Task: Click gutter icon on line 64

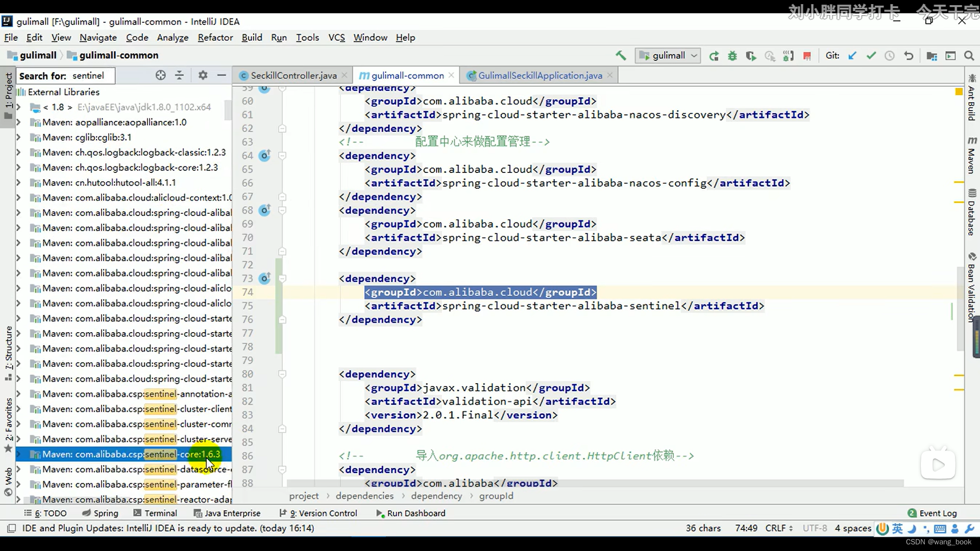Action: [x=264, y=156]
